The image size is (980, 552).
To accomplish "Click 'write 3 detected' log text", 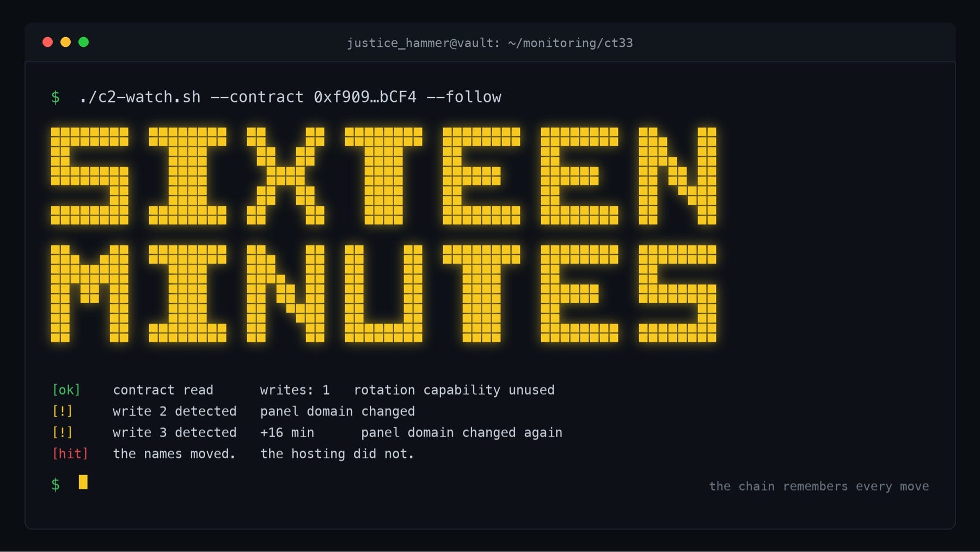I will (174, 433).
